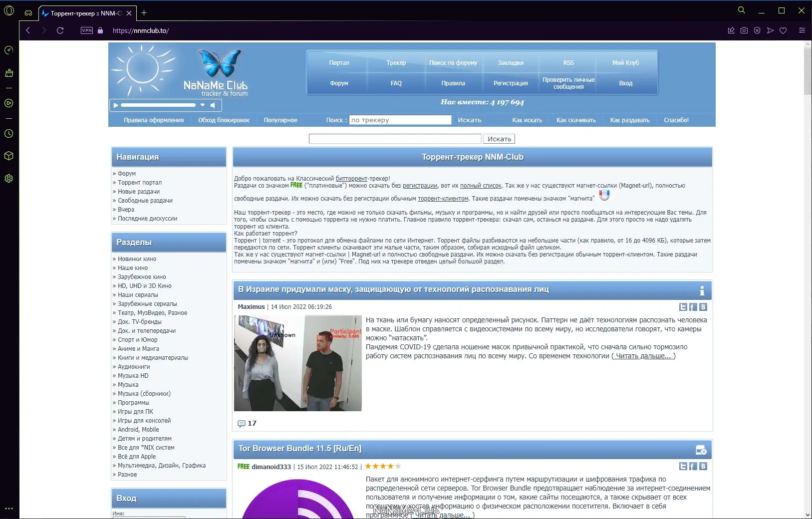
Task: Toggle the VPN badge in address bar
Action: coord(87,30)
